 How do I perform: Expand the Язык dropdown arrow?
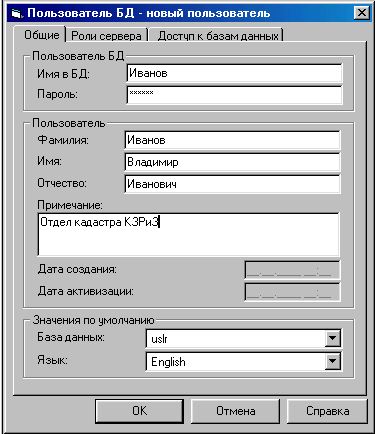[x=333, y=361]
